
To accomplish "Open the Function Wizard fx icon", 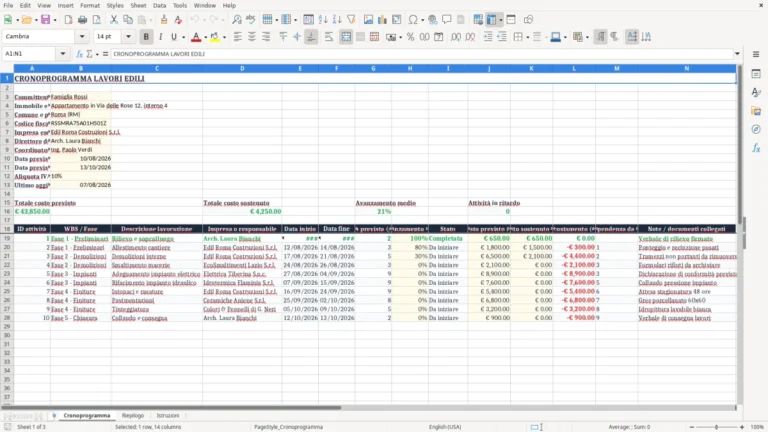I will pyautogui.click(x=79, y=54).
